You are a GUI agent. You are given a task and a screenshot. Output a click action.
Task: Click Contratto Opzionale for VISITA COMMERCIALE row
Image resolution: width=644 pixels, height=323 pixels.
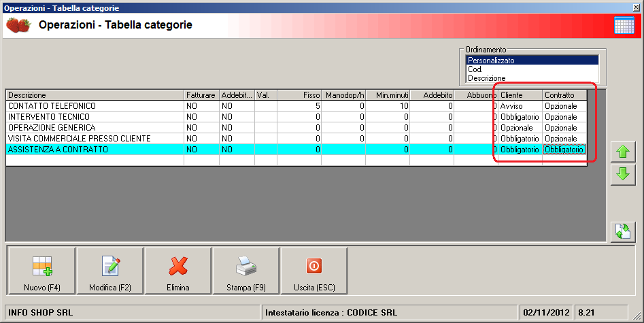pyautogui.click(x=564, y=139)
